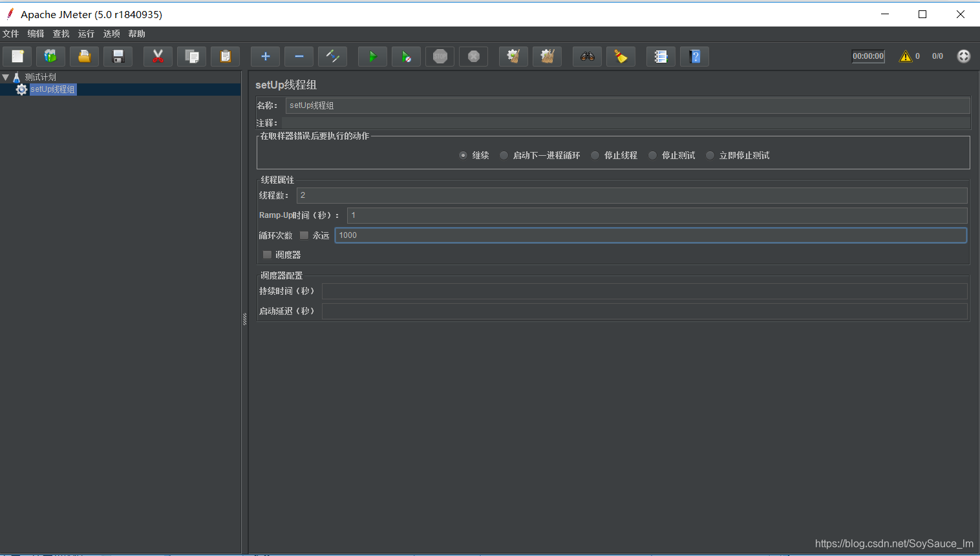980x556 pixels.
Task: Click the 注释 comments field
Action: [626, 123]
